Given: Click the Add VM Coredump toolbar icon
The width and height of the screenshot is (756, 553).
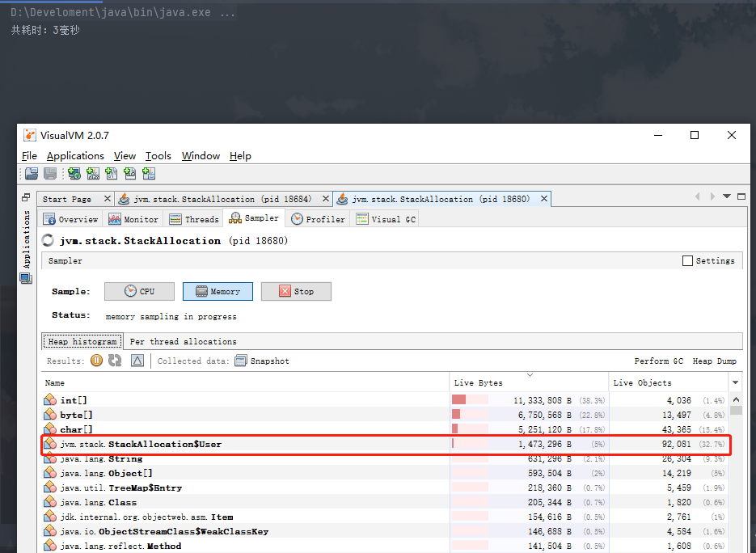Looking at the screenshot, I should 112,174.
